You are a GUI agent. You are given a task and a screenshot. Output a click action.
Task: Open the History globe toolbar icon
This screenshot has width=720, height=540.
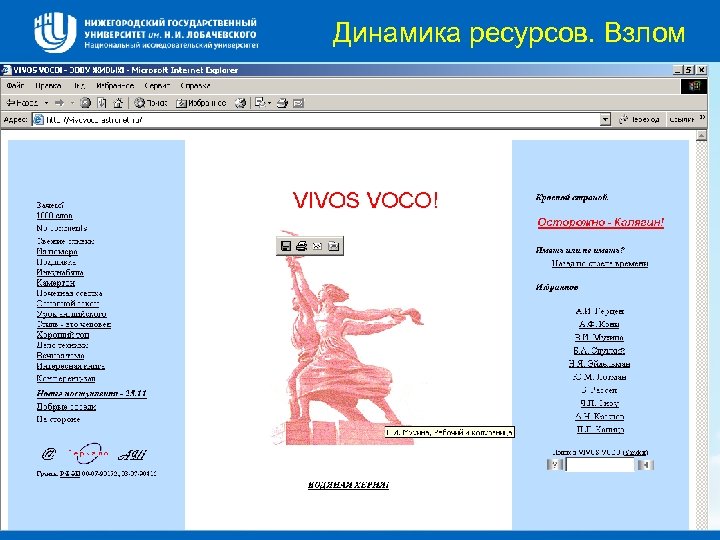point(240,103)
